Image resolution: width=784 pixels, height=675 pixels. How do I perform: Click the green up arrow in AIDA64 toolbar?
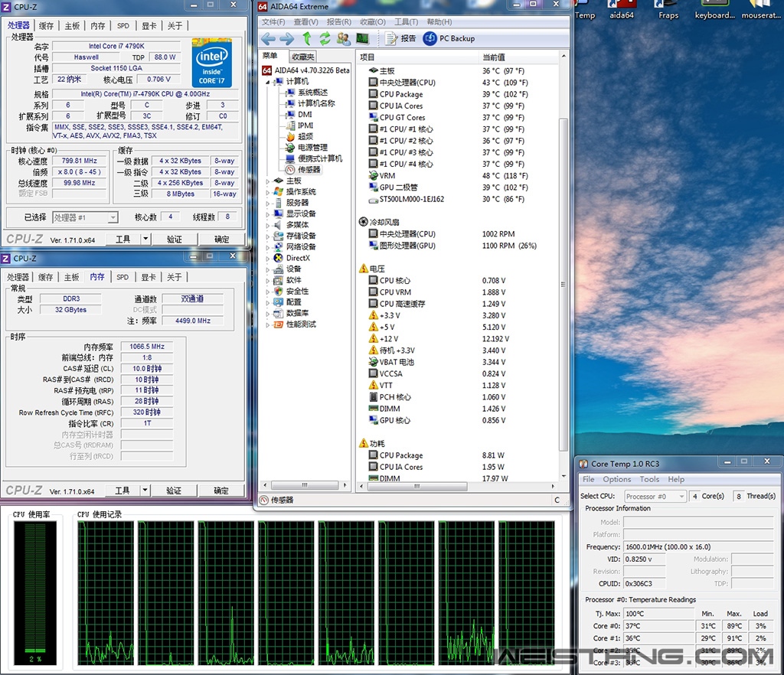(x=307, y=38)
